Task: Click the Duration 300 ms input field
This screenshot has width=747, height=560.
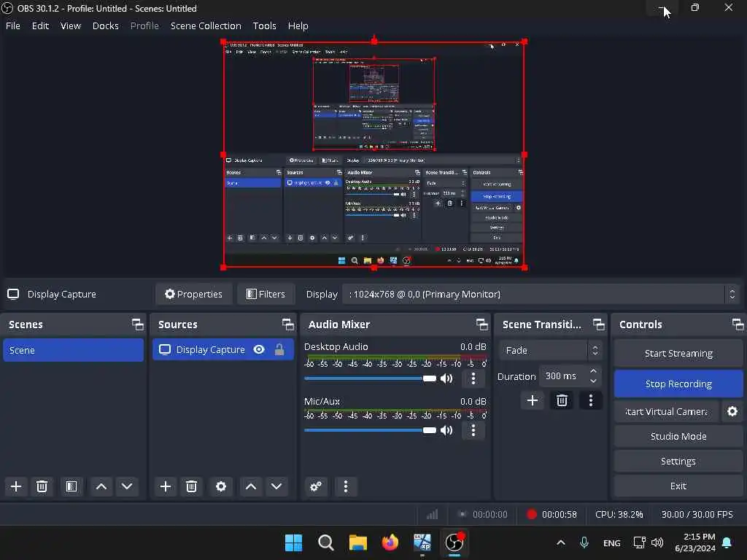Action: click(564, 376)
